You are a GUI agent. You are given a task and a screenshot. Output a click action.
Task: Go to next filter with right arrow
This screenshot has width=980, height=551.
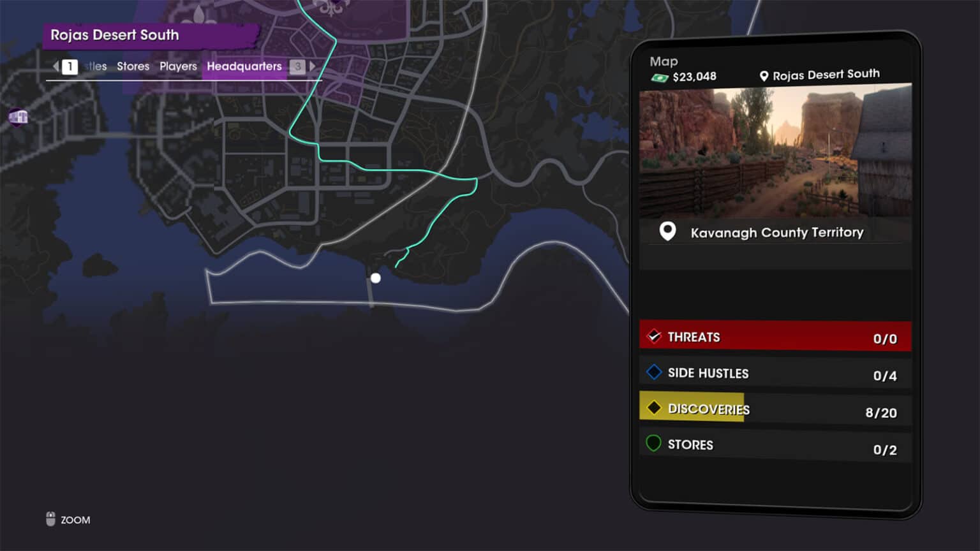pos(313,66)
